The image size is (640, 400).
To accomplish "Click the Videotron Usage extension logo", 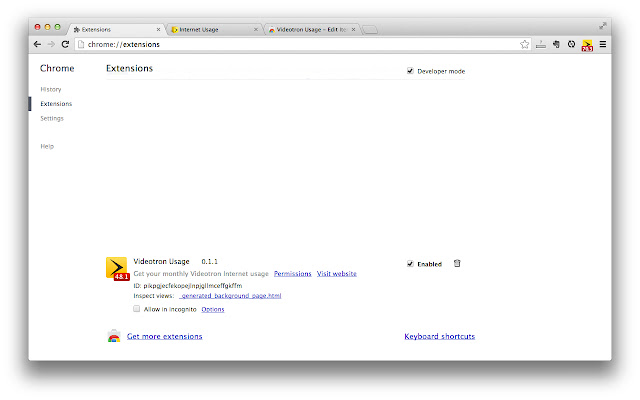I will coord(117,269).
